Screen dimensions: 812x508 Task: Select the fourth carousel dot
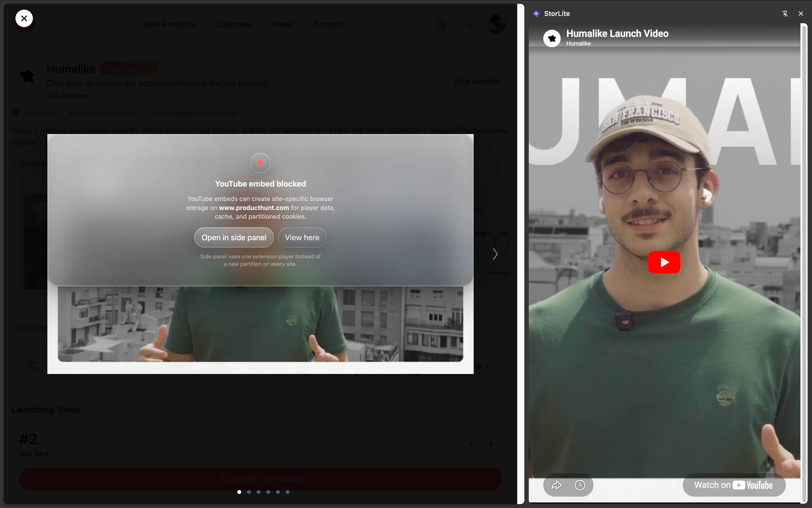click(x=268, y=492)
